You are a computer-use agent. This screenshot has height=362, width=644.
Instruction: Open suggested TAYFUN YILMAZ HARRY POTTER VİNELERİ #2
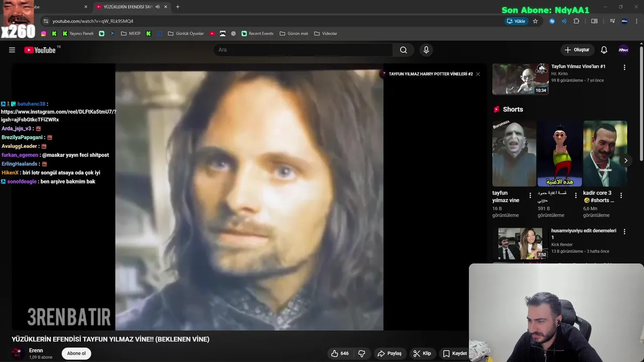(431, 74)
